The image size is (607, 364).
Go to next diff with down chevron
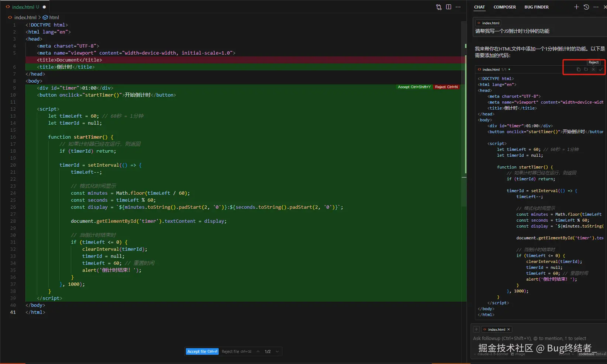coord(277,351)
